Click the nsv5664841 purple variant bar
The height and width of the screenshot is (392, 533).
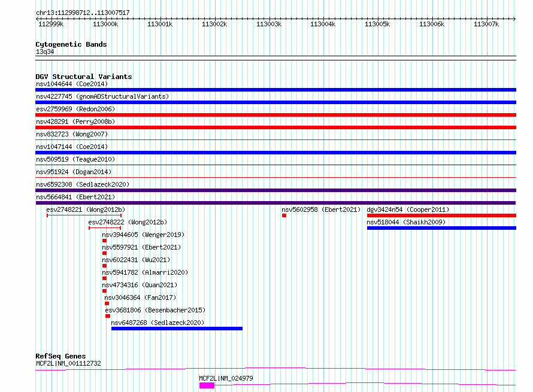275,203
